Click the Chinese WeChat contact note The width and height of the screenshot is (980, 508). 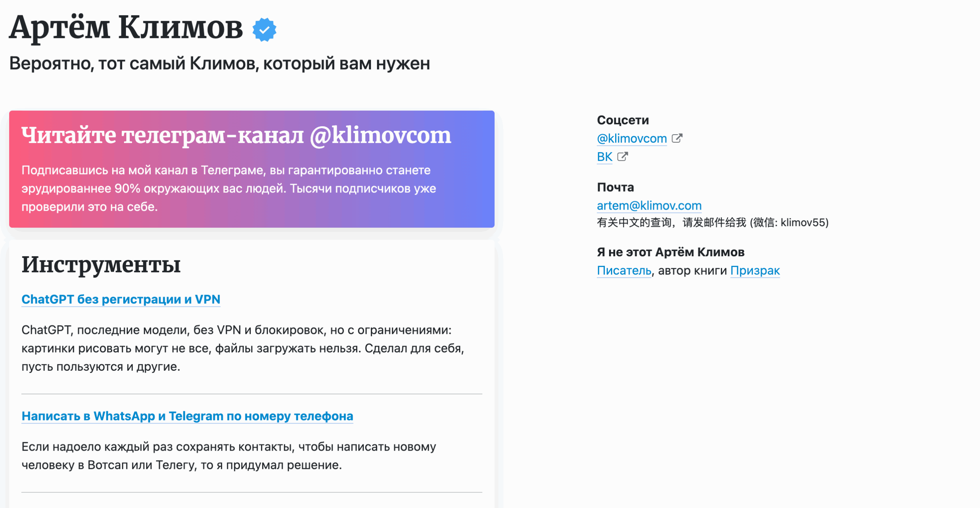[712, 222]
